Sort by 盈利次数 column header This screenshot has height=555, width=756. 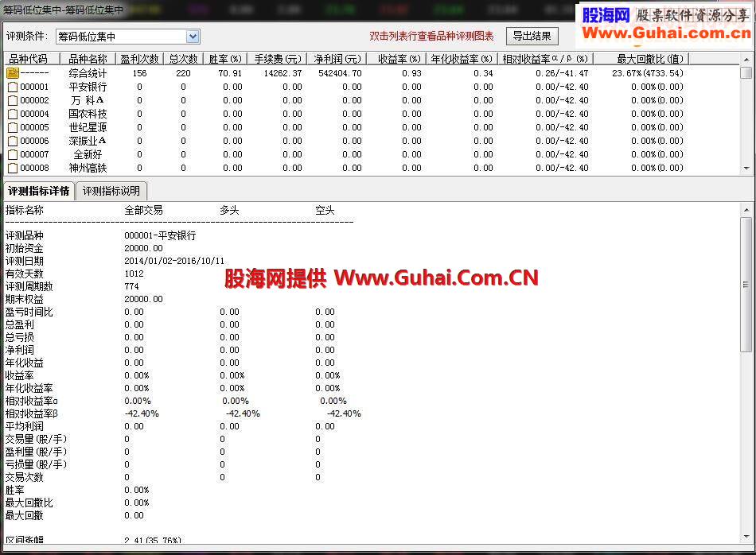pos(140,59)
